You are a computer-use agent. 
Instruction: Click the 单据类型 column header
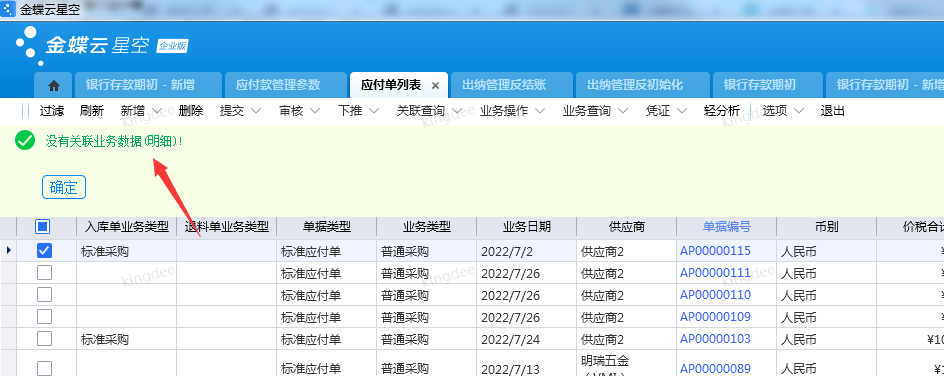click(x=326, y=227)
